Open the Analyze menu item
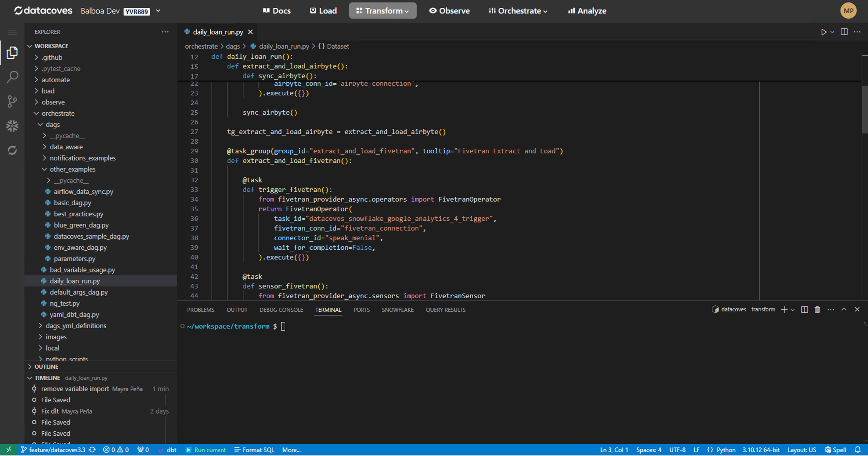Viewport: 868px width, 456px height. [587, 11]
